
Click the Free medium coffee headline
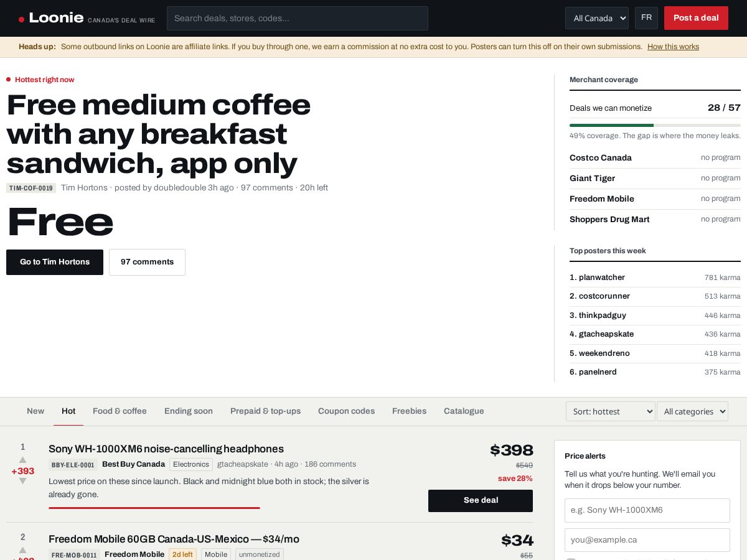158,134
